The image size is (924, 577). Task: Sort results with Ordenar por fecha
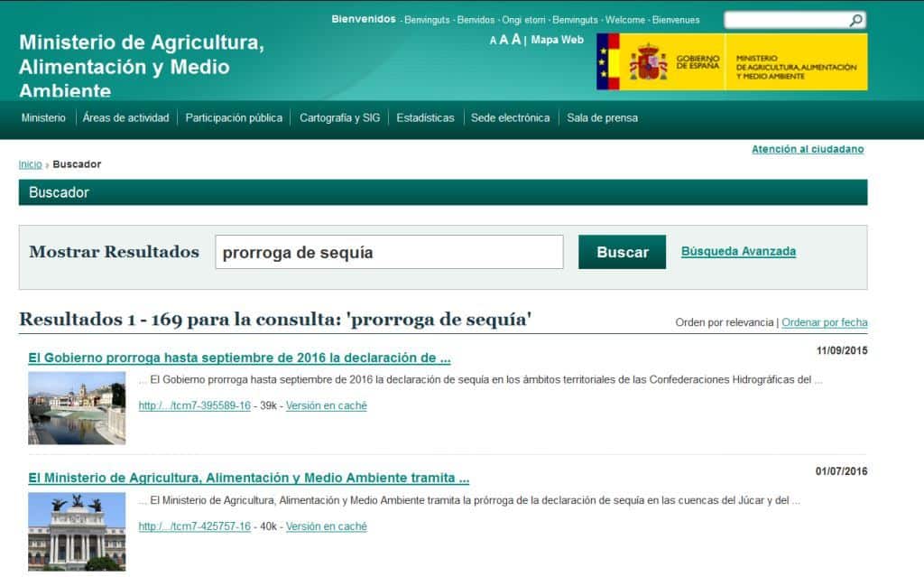[x=824, y=322]
